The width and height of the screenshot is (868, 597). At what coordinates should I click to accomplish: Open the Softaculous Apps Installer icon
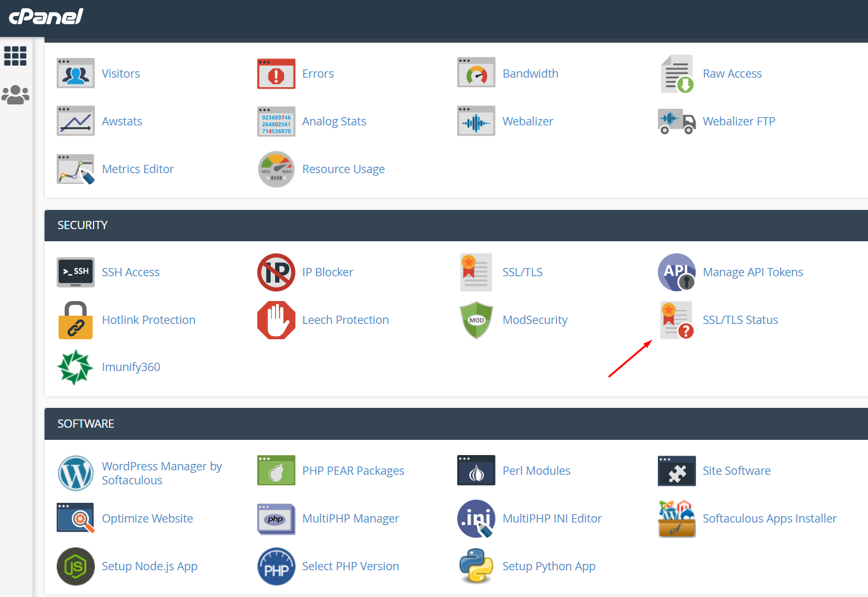point(676,519)
